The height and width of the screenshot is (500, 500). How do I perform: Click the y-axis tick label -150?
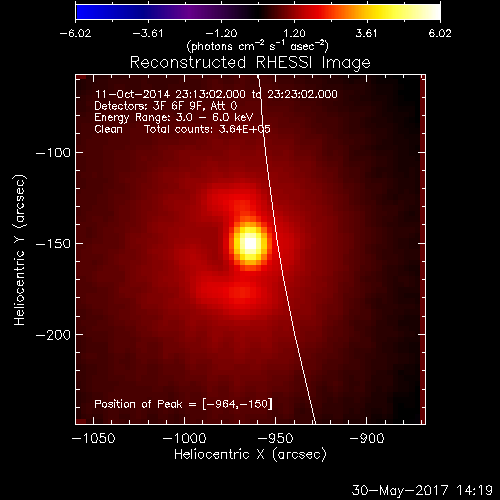coord(53,244)
